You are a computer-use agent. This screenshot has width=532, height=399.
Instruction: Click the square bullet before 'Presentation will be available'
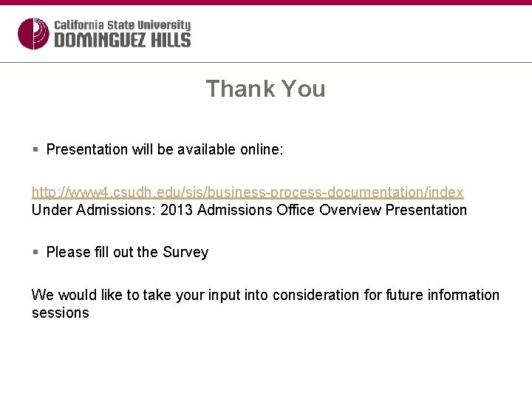(x=35, y=149)
